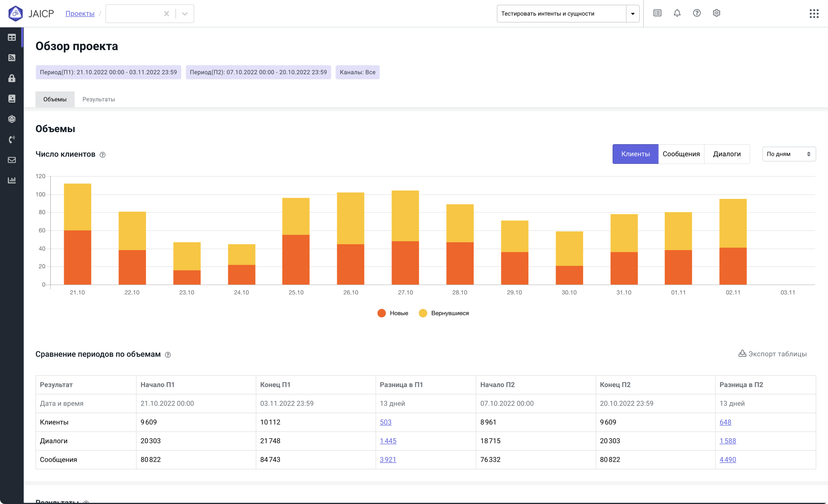Open Тестировать интенты и сущности dropdown arrow
This screenshot has width=828, height=504.
click(632, 14)
